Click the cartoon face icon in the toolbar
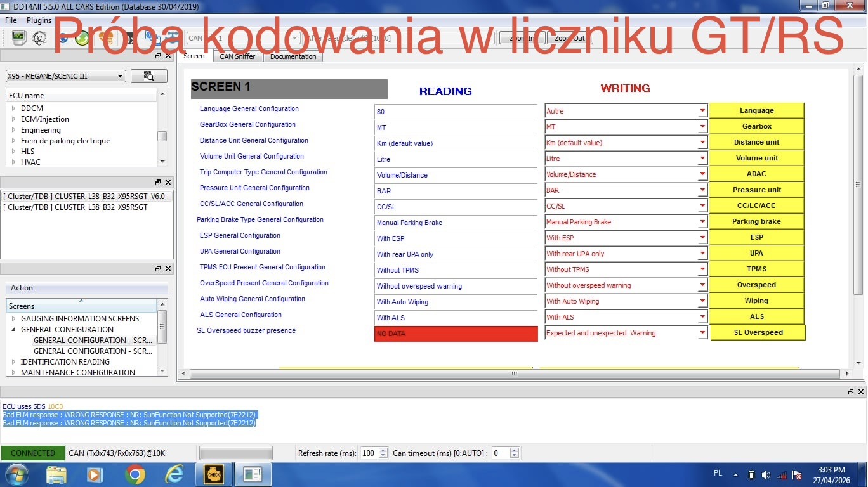Image resolution: width=868 pixels, height=487 pixels. click(x=39, y=38)
